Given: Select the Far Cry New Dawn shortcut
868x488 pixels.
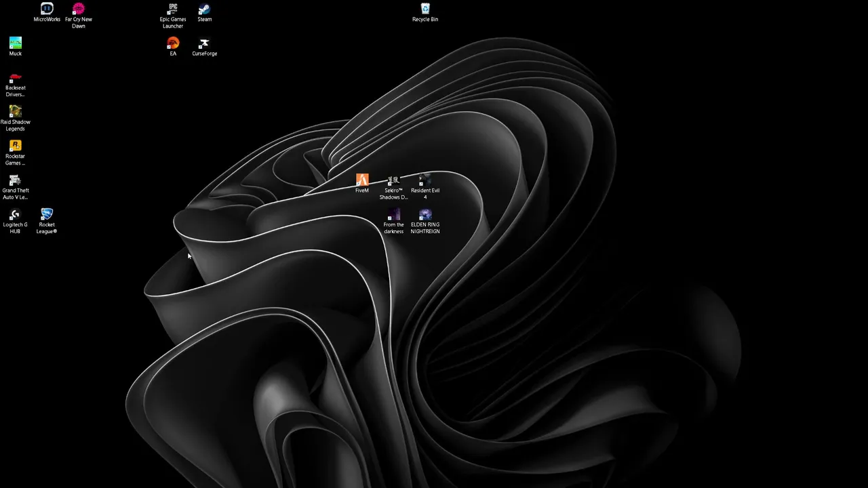Looking at the screenshot, I should coord(78,16).
